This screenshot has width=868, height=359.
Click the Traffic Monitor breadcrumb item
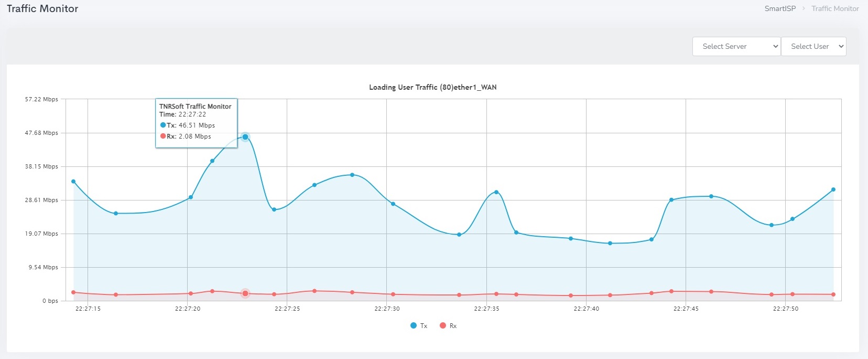pyautogui.click(x=835, y=8)
